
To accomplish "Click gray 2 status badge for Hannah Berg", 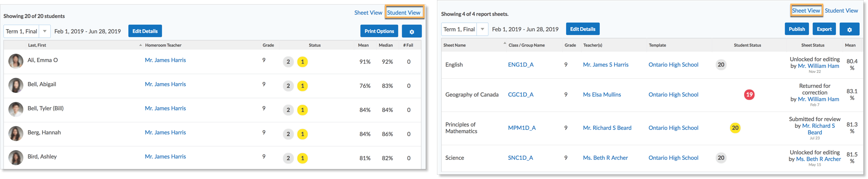I will [288, 134].
